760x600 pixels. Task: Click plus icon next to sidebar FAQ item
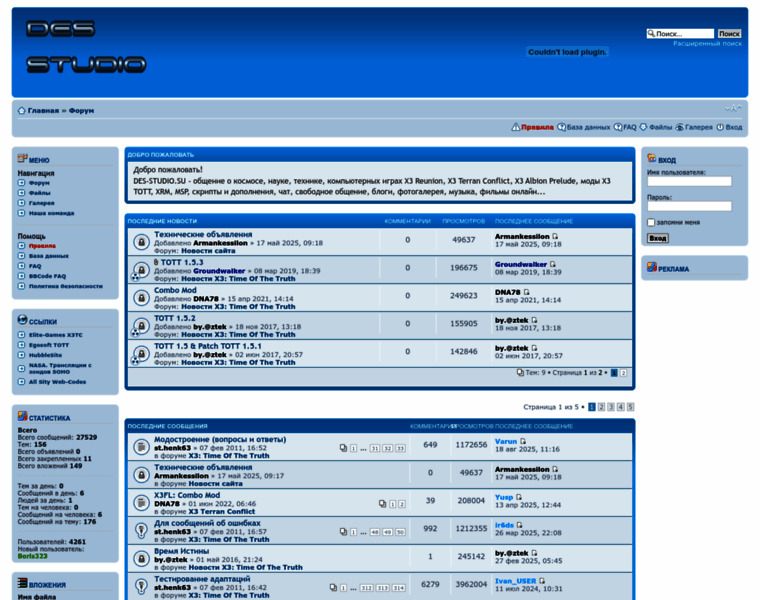[21, 266]
